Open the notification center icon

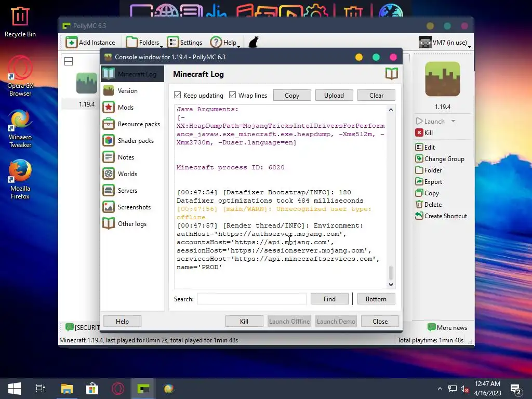(515, 389)
